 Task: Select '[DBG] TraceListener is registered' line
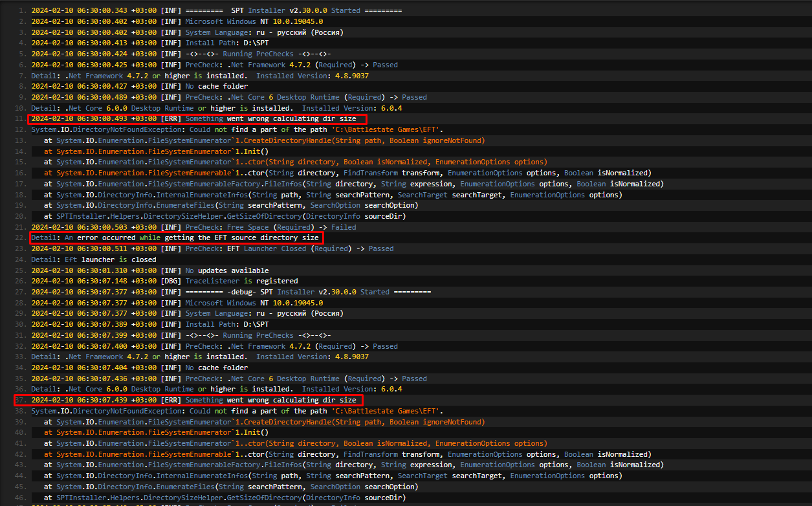click(x=164, y=281)
